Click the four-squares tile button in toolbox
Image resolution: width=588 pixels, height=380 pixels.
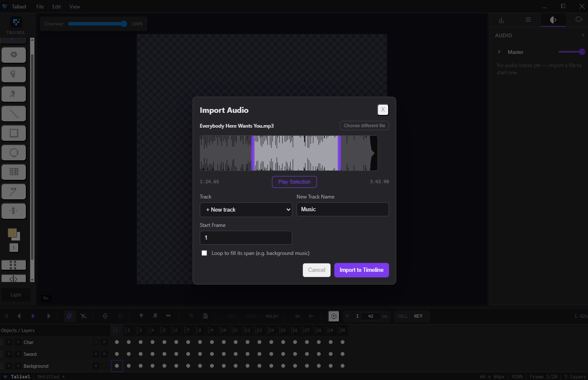[x=14, y=265]
